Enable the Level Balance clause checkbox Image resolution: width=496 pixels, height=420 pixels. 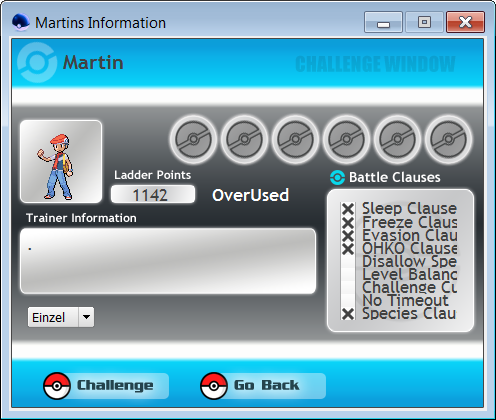348,275
